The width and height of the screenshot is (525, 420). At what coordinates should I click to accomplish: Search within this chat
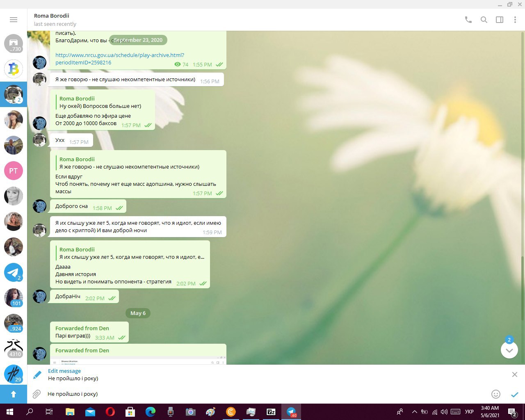click(484, 20)
